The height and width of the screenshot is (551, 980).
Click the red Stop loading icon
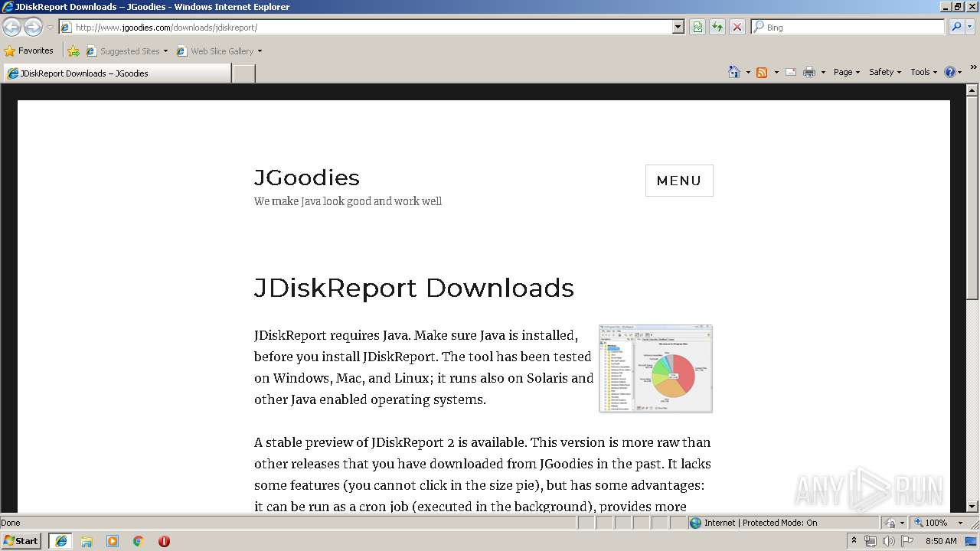[737, 27]
